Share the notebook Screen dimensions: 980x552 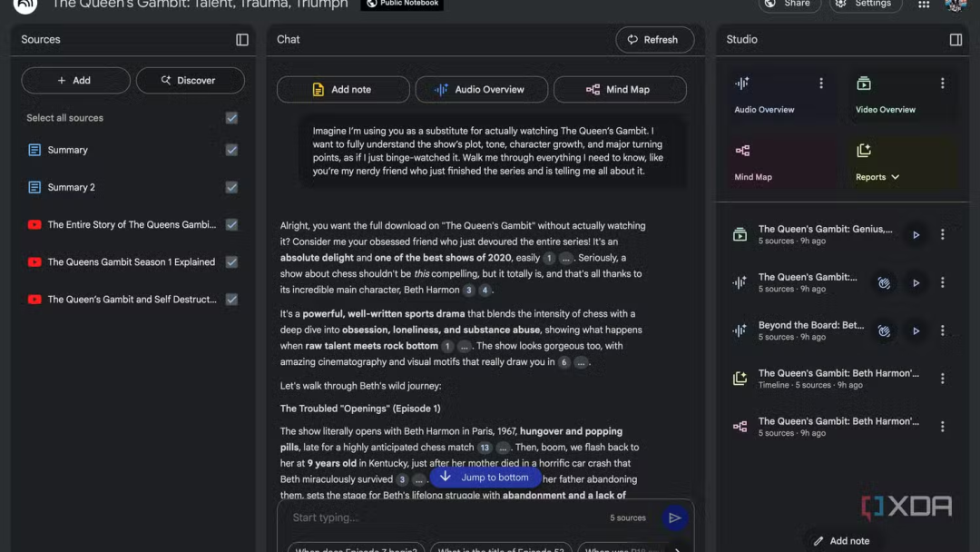(789, 5)
